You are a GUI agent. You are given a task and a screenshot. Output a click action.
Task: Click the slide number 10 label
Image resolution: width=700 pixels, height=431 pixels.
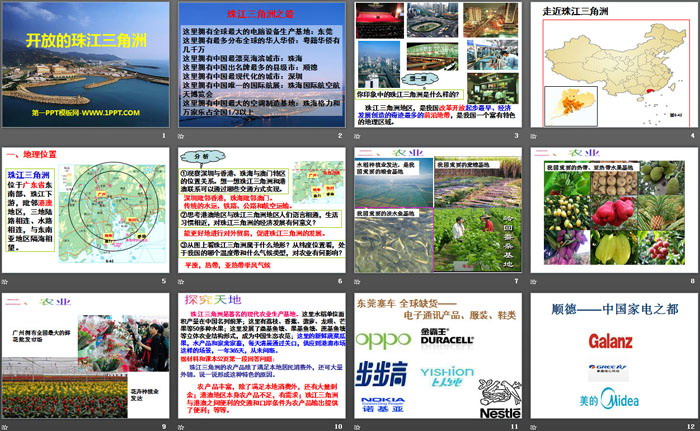click(338, 427)
